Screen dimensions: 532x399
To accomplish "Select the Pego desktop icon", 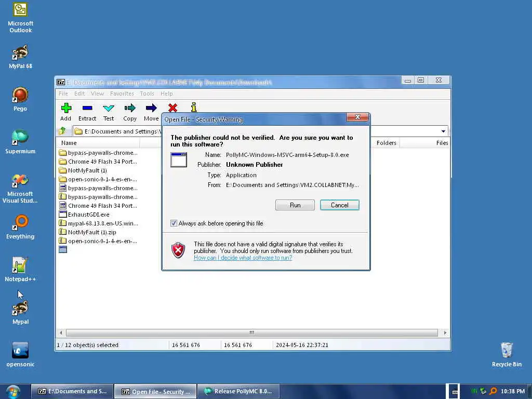I will pyautogui.click(x=20, y=99).
